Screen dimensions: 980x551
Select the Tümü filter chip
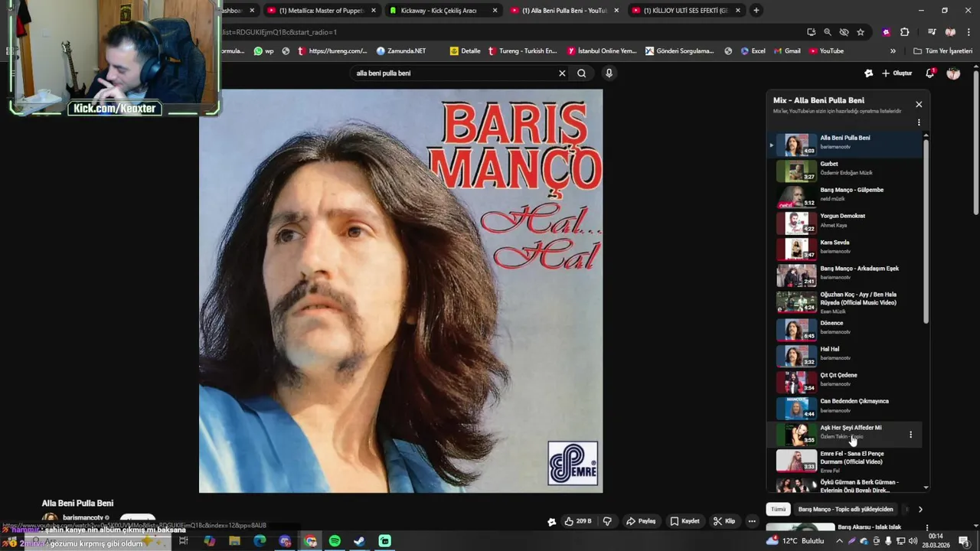point(778,509)
